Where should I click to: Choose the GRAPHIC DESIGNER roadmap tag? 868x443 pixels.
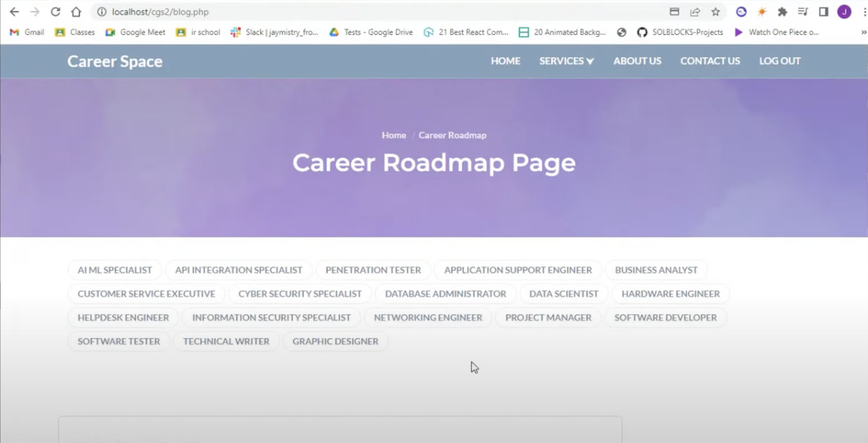335,341
